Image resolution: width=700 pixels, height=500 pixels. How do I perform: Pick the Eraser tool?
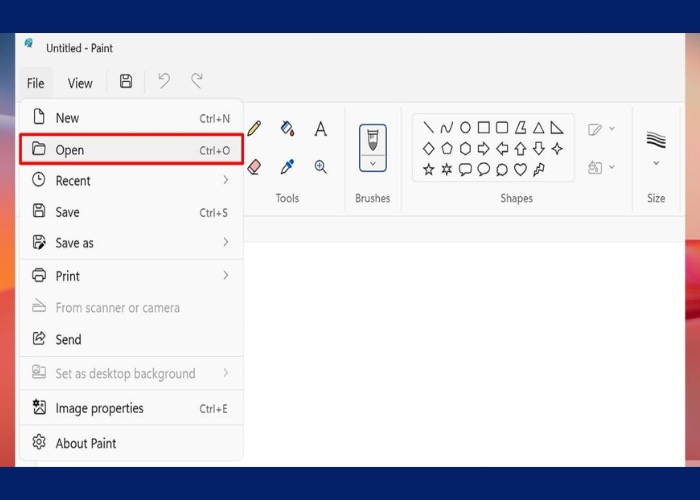[254, 167]
